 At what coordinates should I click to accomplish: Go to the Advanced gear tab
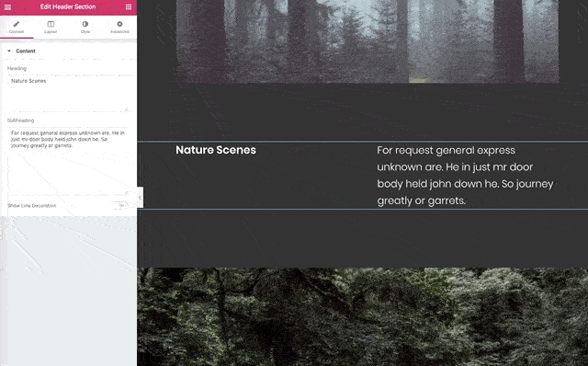tap(119, 24)
